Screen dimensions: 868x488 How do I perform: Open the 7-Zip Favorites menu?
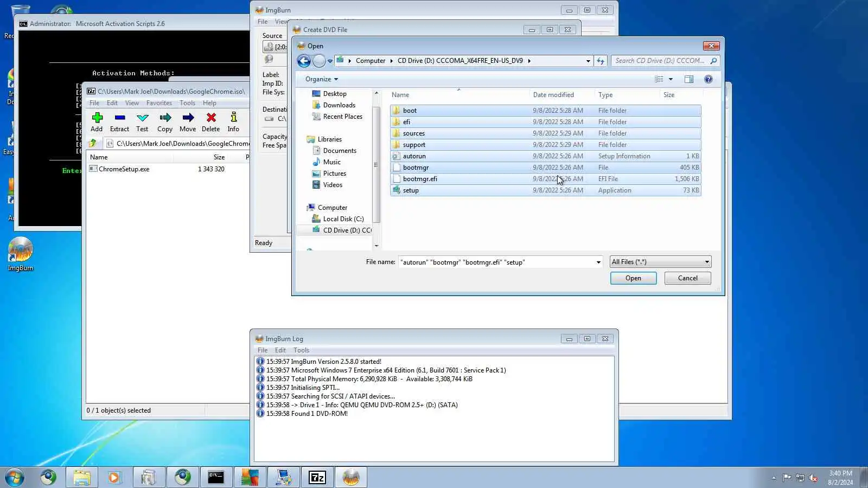[x=159, y=103]
